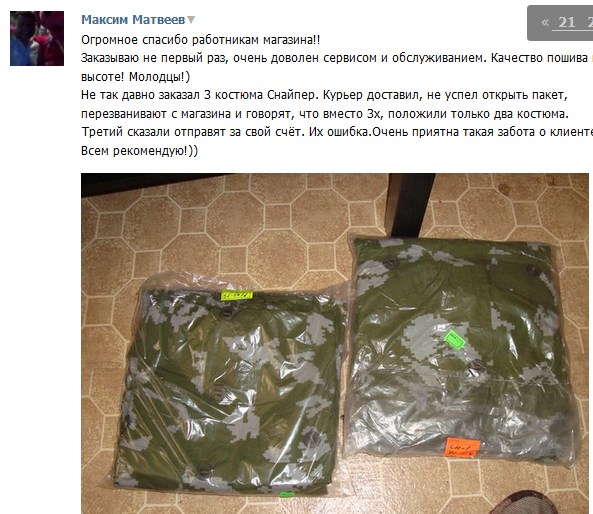Select the partially visible page after 21

coord(590,22)
